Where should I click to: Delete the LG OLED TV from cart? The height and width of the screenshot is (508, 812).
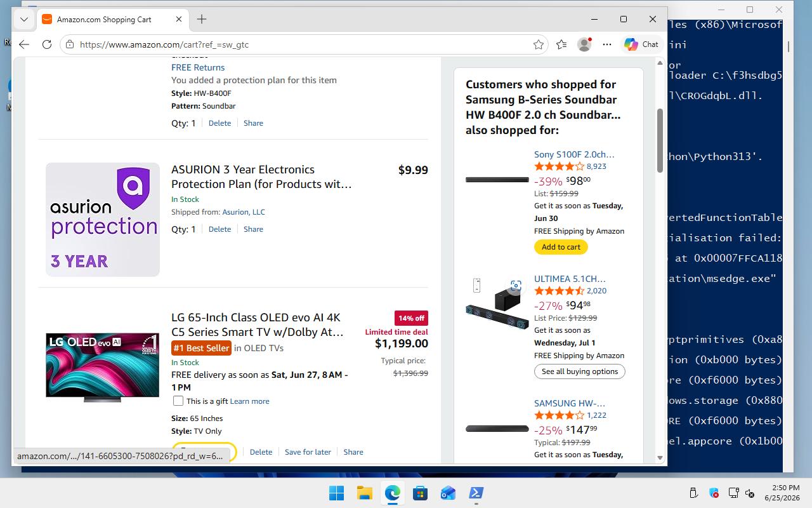click(x=261, y=452)
